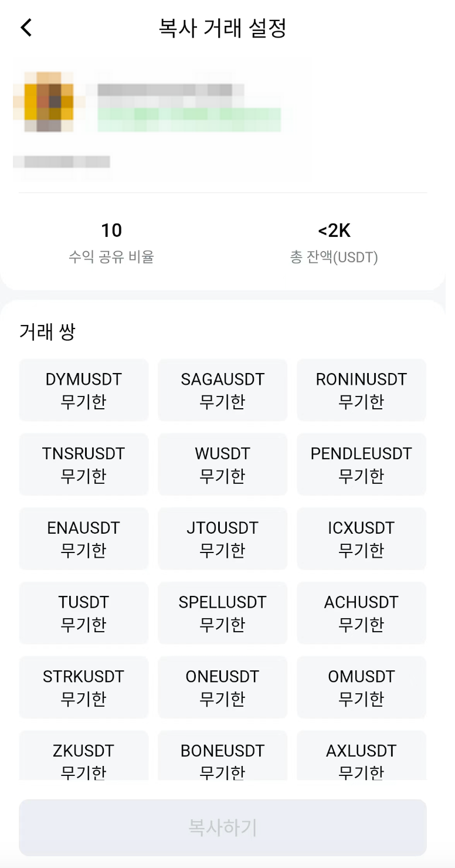
Task: Select the DYMUSDT trading pair
Action: click(84, 390)
